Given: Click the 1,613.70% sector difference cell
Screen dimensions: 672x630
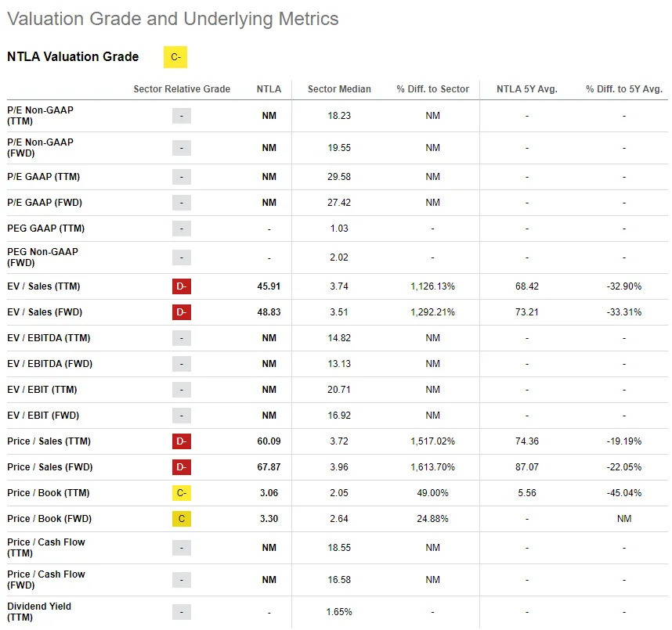Looking at the screenshot, I should coord(433,466).
